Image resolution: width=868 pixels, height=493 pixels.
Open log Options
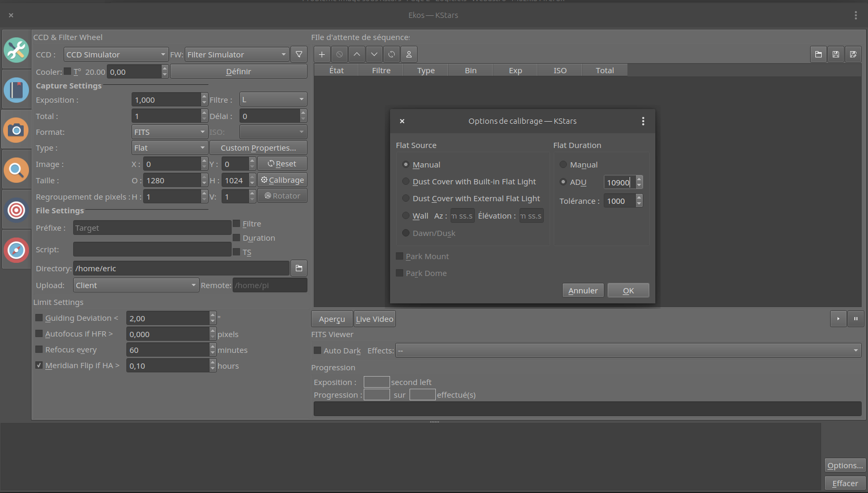pos(845,465)
